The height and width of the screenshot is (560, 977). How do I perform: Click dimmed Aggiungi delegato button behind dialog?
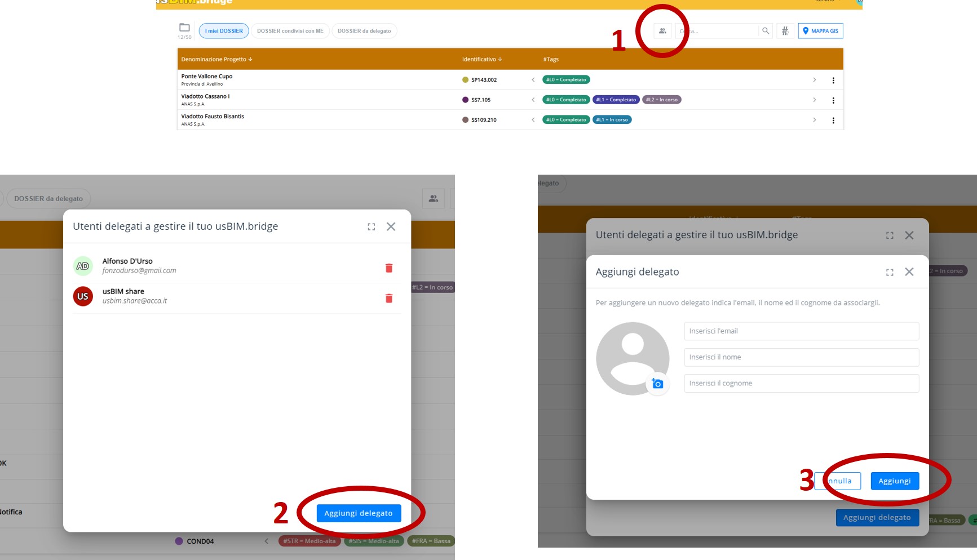coord(877,518)
